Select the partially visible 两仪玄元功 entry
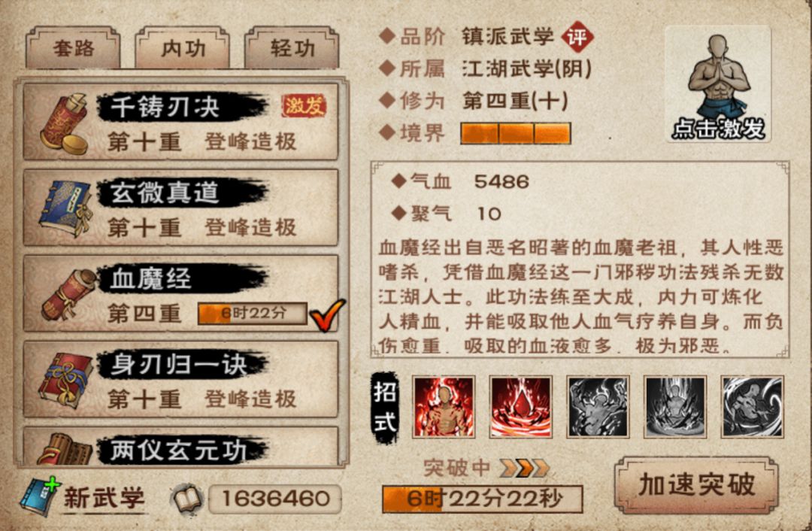The image size is (812, 531). click(x=180, y=447)
